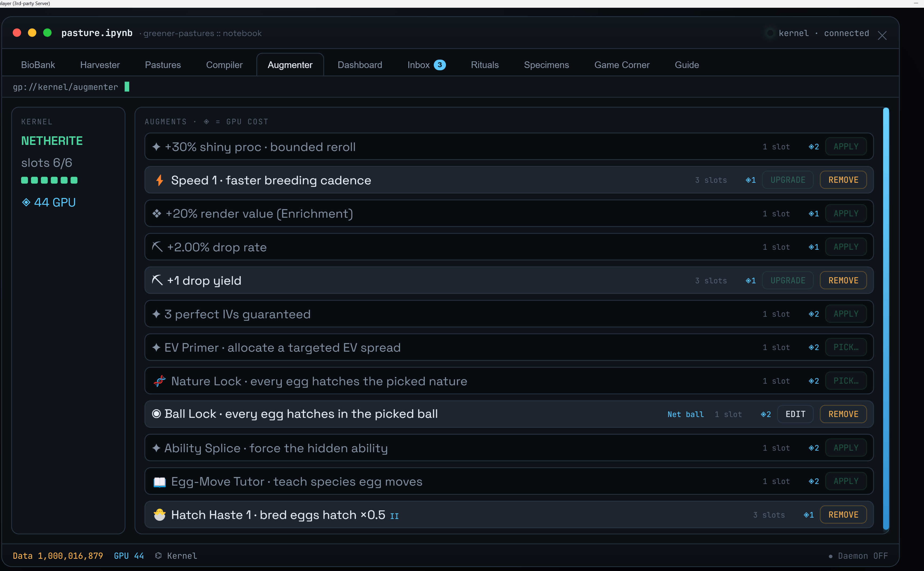Viewport: 924px width, 571px height.
Task: Remove the Speed 1 augment
Action: point(843,180)
